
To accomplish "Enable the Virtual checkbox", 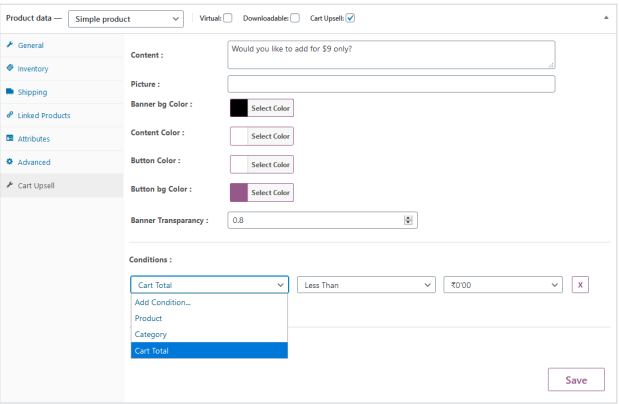I will tap(228, 18).
